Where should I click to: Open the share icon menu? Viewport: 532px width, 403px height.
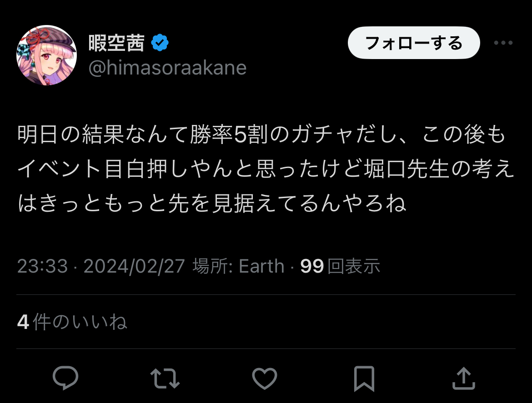click(463, 378)
